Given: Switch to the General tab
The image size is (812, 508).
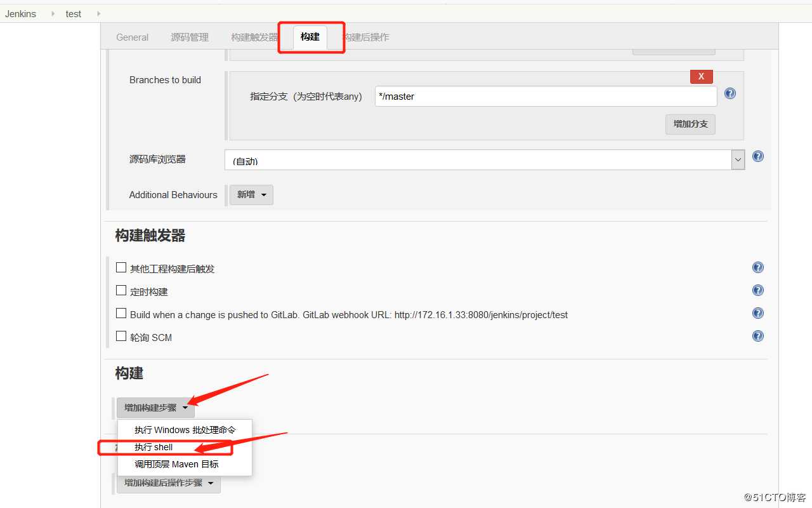Looking at the screenshot, I should click(133, 37).
